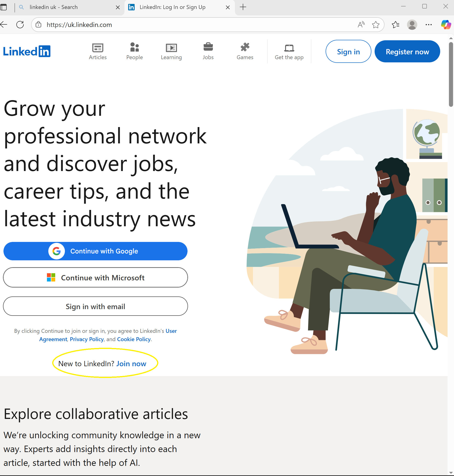The height and width of the screenshot is (476, 454).
Task: Continue with Microsoft
Action: [x=95, y=277]
